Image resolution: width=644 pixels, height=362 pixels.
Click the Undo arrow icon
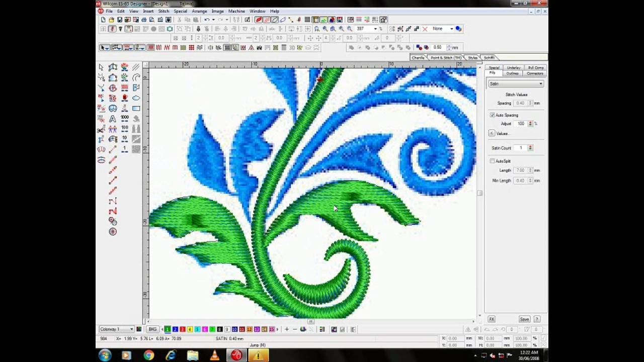click(x=206, y=20)
